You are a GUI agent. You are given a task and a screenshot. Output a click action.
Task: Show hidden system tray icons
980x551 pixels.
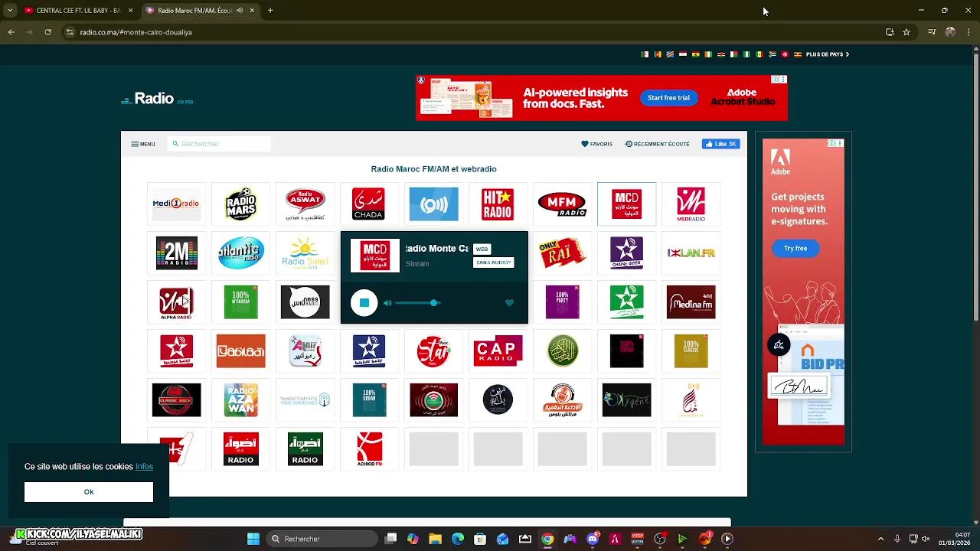(x=880, y=539)
